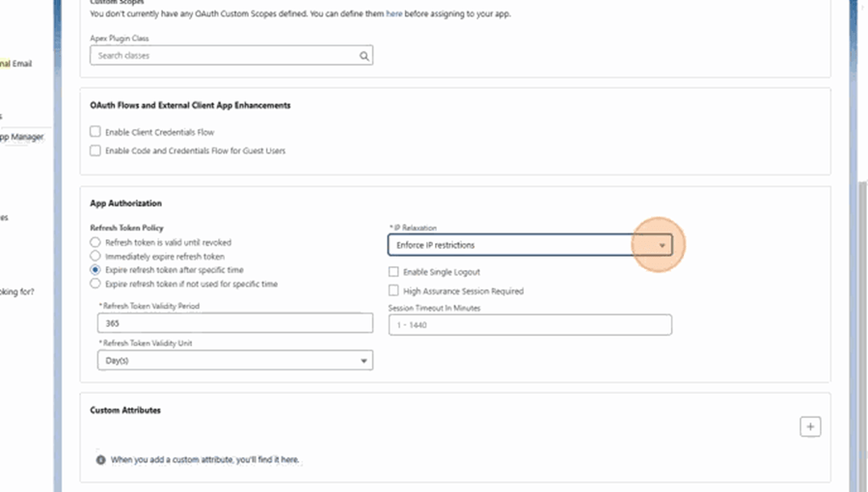Click the Email item in left sidebar
This screenshot has width=868, height=492.
click(x=19, y=64)
